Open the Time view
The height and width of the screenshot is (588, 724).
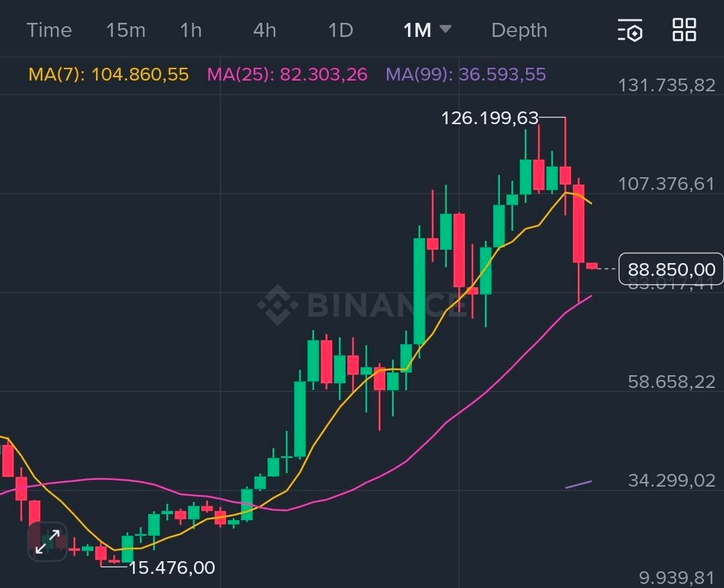(49, 30)
